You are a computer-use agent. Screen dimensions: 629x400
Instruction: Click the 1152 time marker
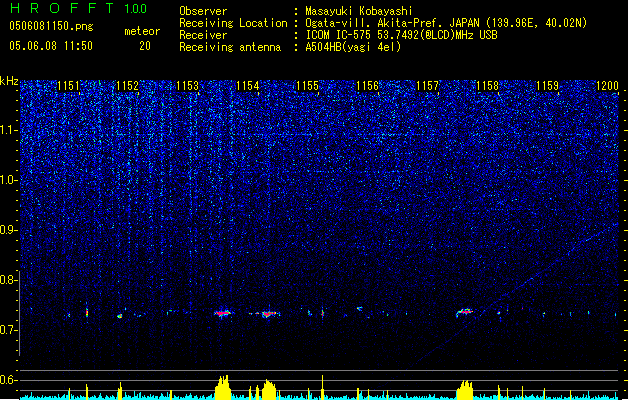pyautogui.click(x=127, y=85)
